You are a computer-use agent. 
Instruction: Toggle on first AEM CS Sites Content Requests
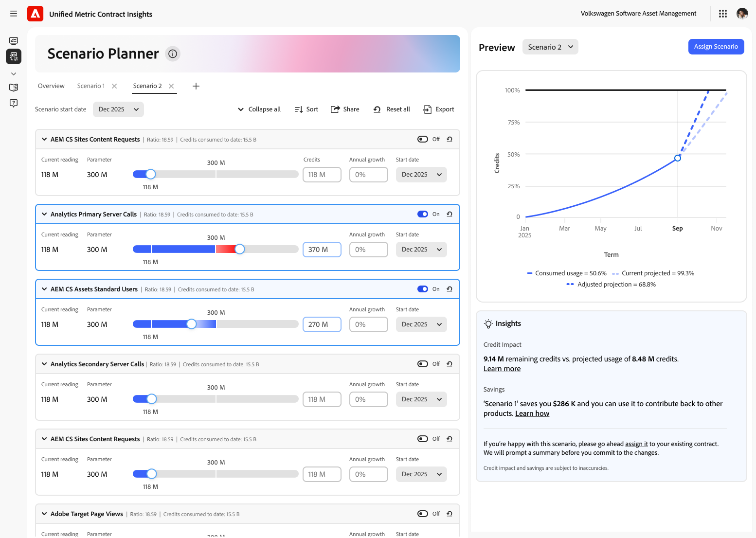(x=423, y=139)
